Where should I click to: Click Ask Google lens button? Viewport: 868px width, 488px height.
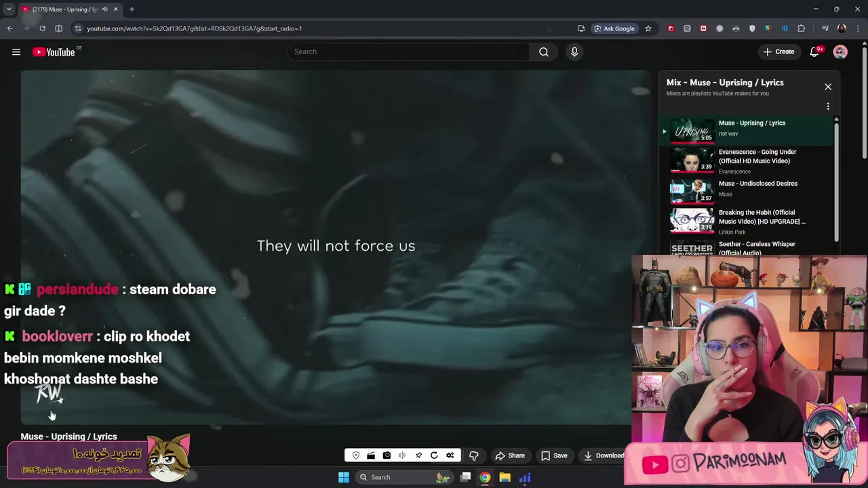(614, 28)
